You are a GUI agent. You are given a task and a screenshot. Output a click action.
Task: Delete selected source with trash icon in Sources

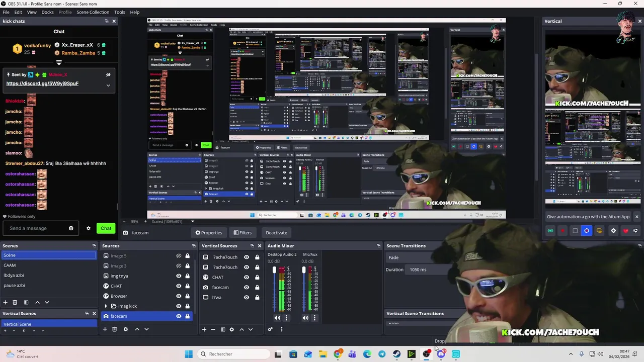pos(114,329)
